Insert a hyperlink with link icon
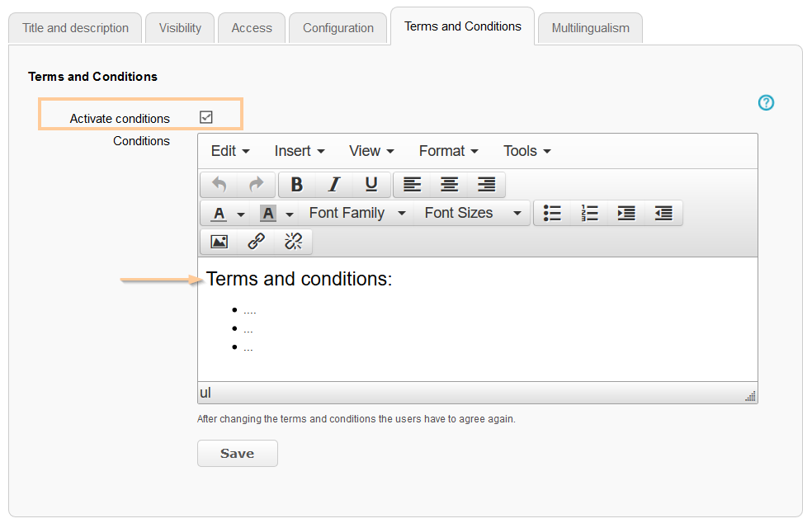Image resolution: width=812 pixels, height=528 pixels. coord(257,242)
